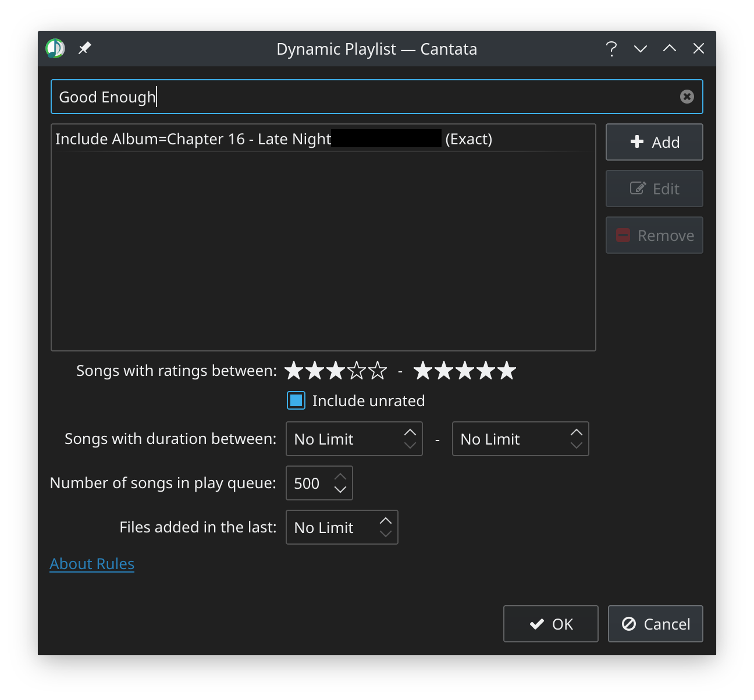Viewport: 754px width, 700px height.
Task: Open the title bar help question mark
Action: click(611, 48)
